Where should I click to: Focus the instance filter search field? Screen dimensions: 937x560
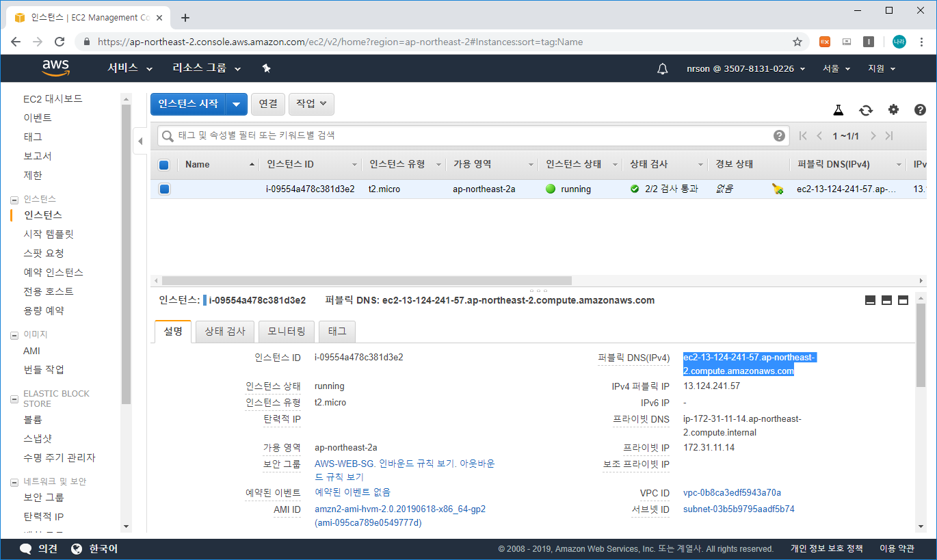(x=473, y=135)
